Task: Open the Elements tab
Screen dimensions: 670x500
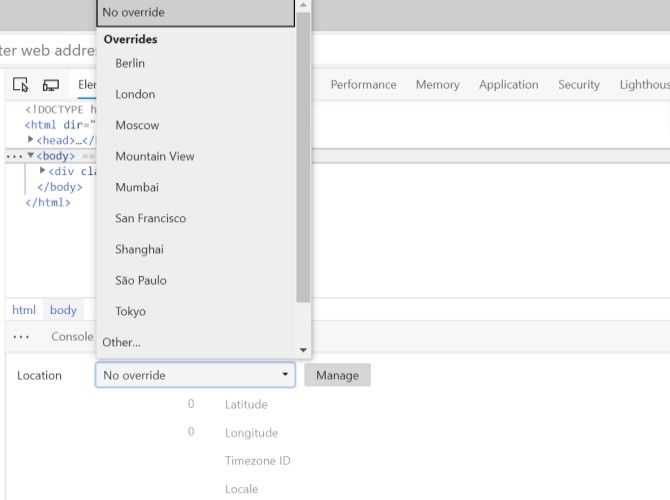Action: click(87, 85)
